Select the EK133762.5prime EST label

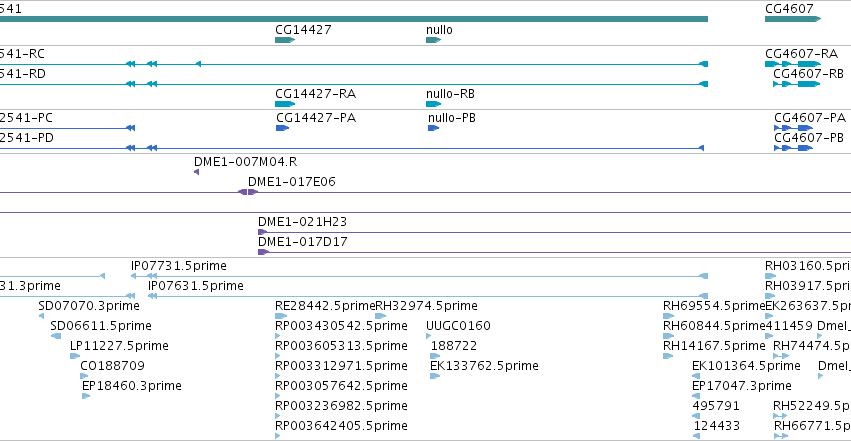pos(484,366)
